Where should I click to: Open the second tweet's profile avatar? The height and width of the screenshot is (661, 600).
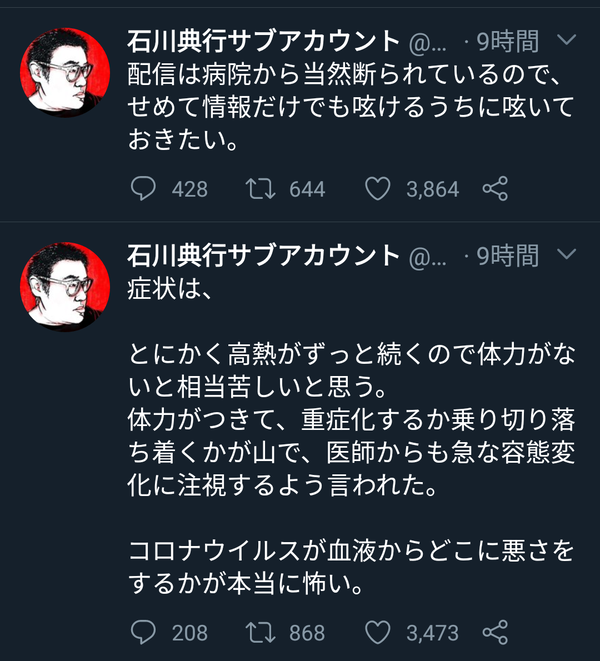(65, 287)
